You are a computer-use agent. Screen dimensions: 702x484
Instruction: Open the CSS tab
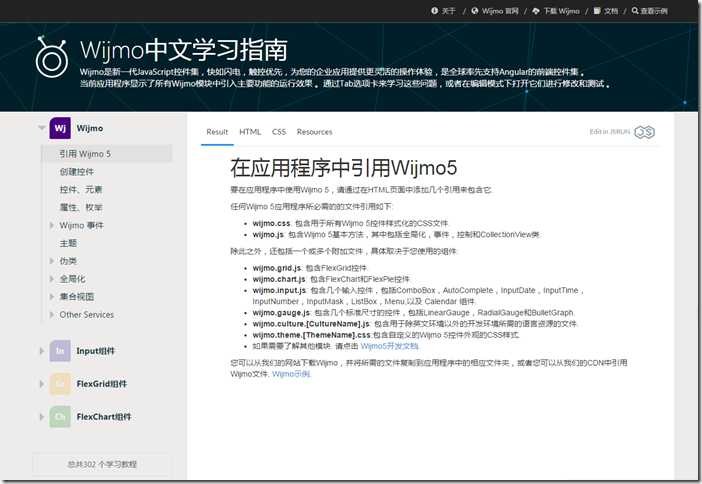278,132
